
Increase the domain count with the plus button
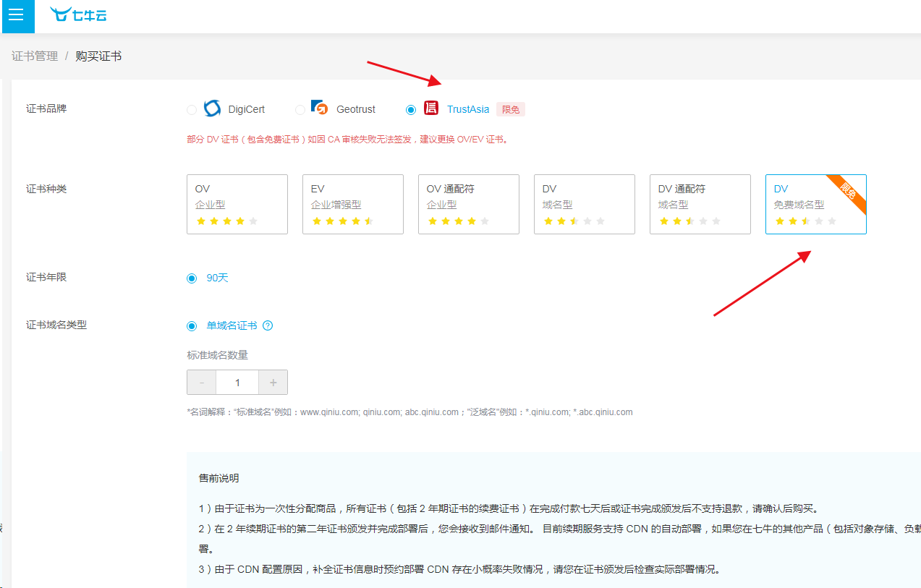coord(273,383)
